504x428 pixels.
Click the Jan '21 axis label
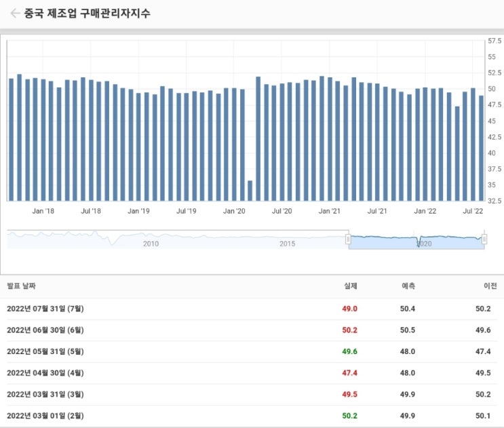point(330,211)
